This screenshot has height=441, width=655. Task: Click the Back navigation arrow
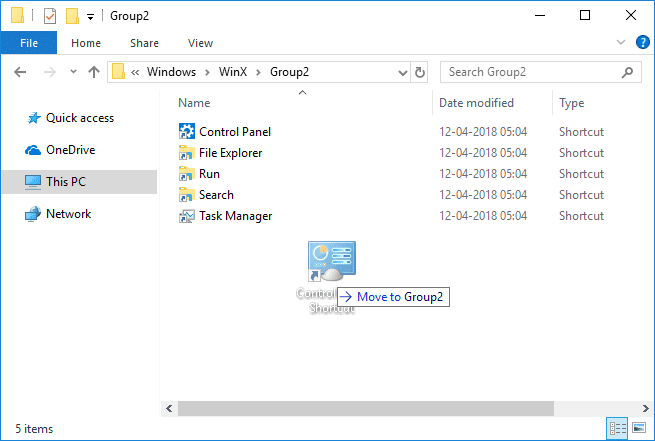click(21, 72)
